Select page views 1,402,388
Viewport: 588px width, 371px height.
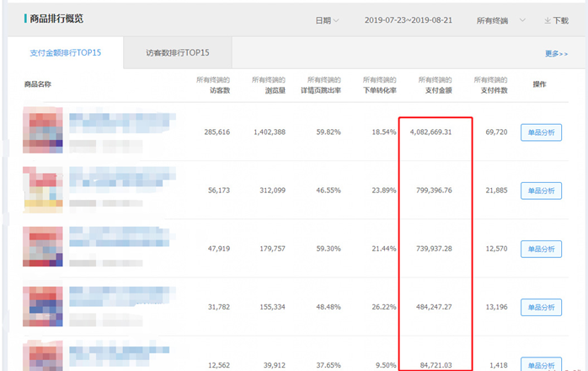pos(270,132)
